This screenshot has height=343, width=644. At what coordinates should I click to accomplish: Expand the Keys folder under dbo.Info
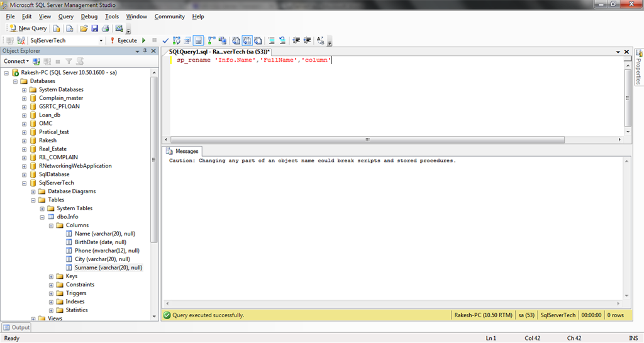click(x=51, y=276)
